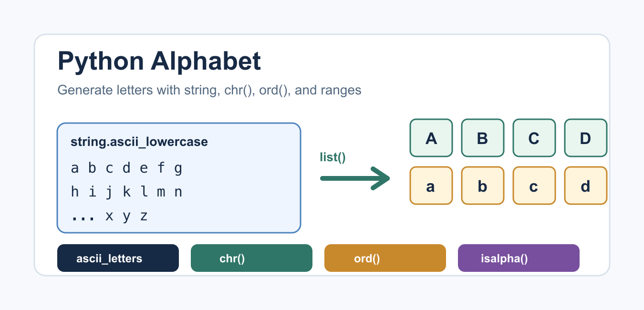Image resolution: width=644 pixels, height=310 pixels.
Task: Select the purple isalpha() button
Action: pos(519,258)
